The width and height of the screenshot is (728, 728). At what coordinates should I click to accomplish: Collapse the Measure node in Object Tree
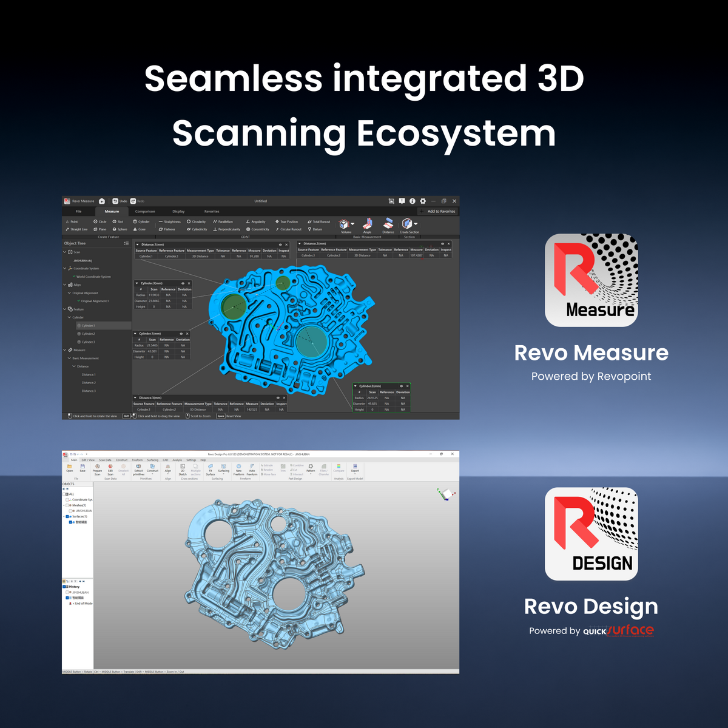(x=65, y=349)
